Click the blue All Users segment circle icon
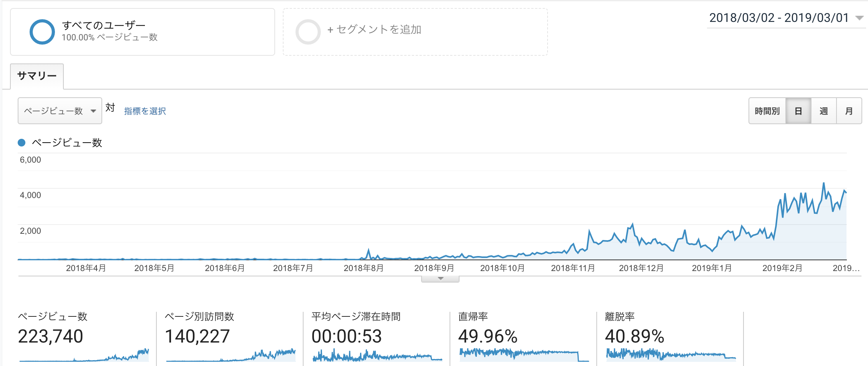The width and height of the screenshot is (868, 366). (x=42, y=32)
